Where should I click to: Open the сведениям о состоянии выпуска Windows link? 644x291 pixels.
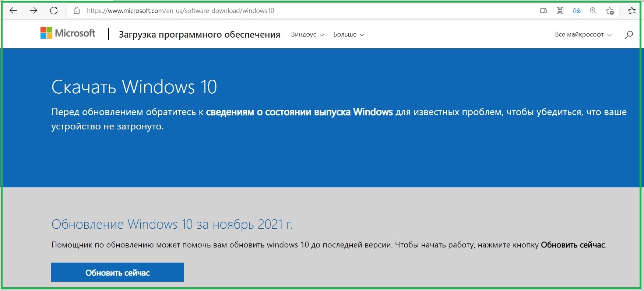[299, 112]
